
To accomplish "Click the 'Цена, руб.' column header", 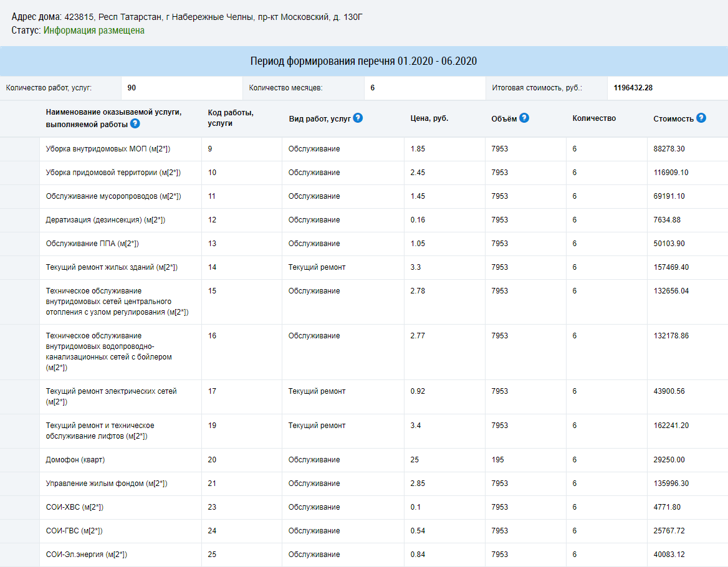I will tap(429, 118).
